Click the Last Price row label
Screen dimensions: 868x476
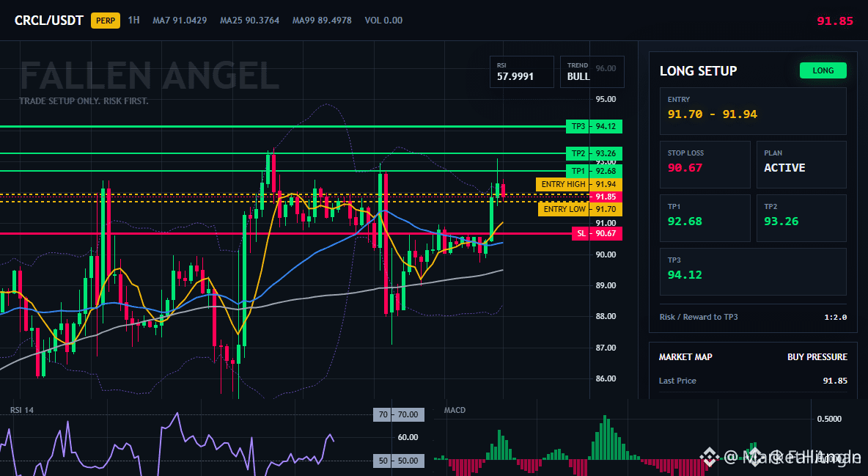tap(677, 381)
